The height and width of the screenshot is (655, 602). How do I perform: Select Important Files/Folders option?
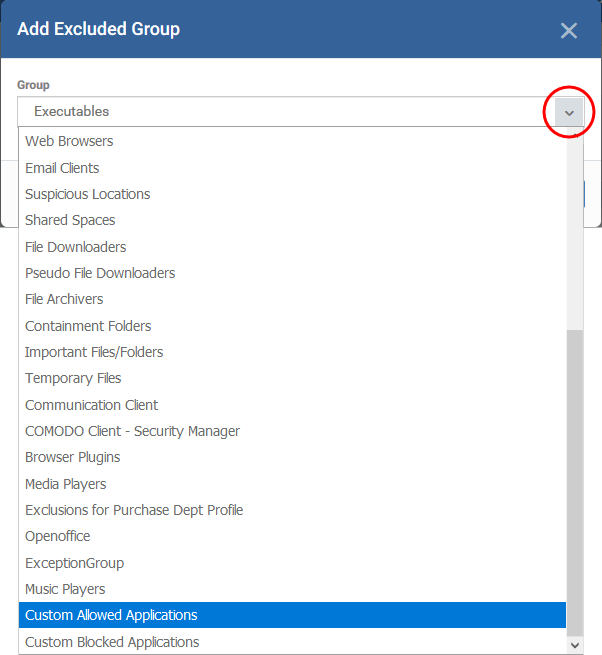[292, 352]
